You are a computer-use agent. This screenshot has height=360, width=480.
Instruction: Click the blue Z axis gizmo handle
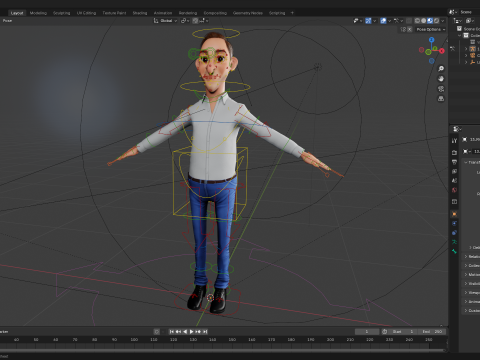pyautogui.click(x=432, y=40)
